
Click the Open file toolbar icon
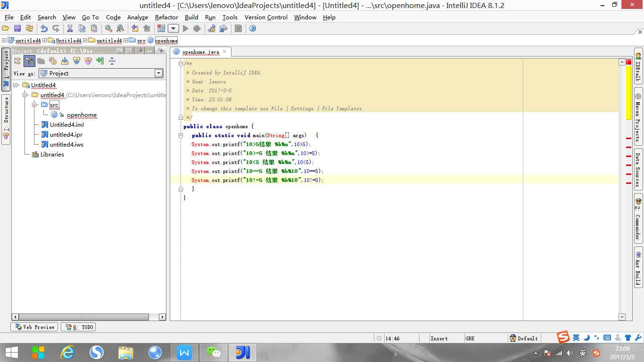click(x=6, y=29)
